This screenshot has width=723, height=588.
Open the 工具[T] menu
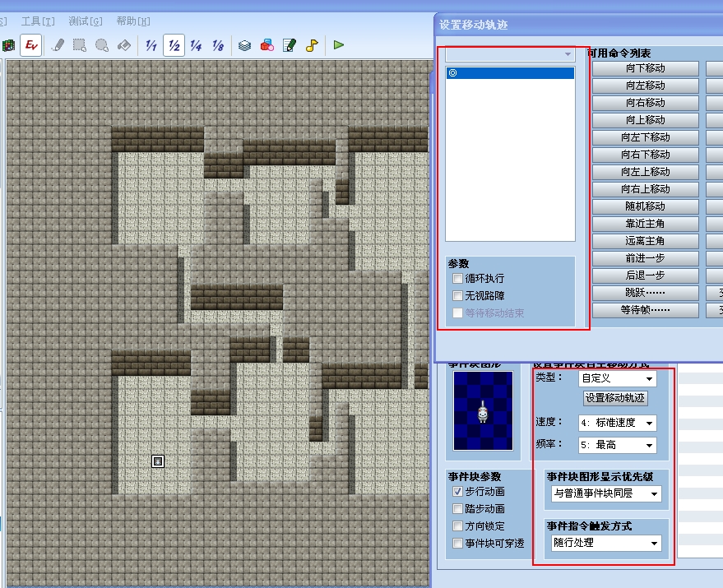pos(38,21)
